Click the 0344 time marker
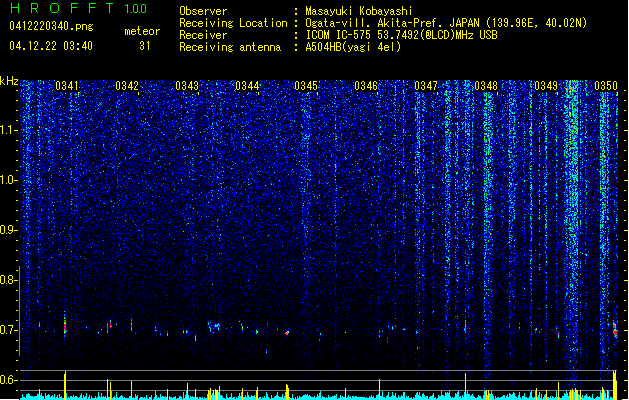 coord(247,86)
